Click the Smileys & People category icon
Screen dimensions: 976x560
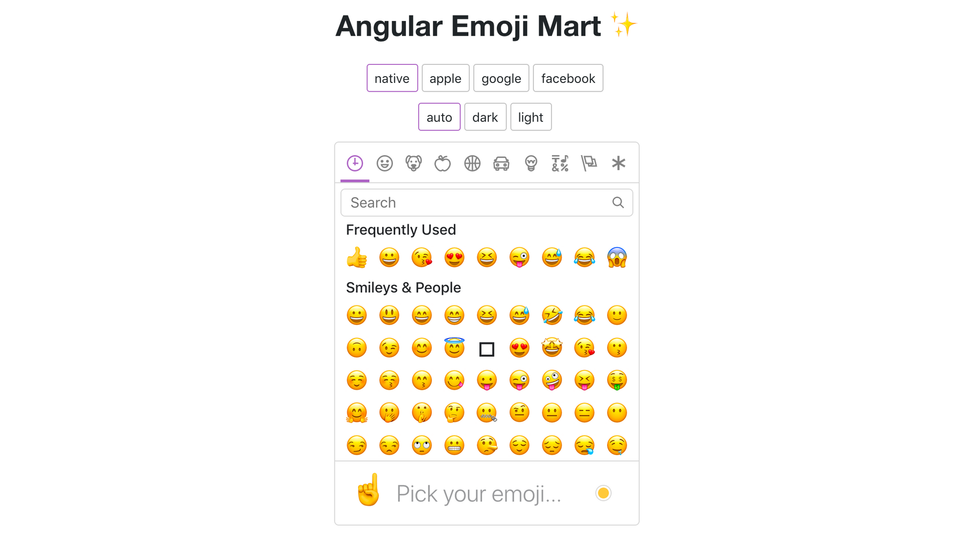point(384,163)
